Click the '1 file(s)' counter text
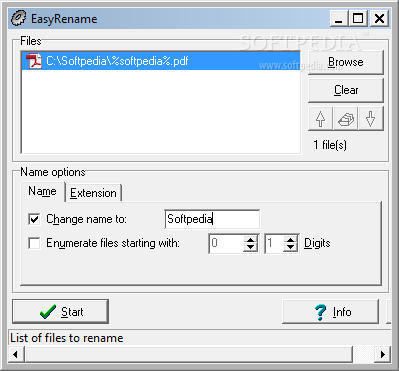 (x=330, y=145)
